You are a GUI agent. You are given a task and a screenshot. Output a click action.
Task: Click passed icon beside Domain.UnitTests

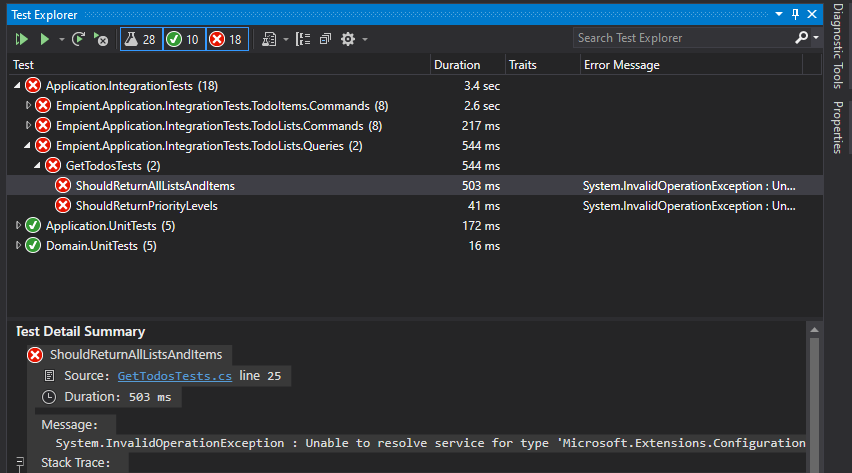tap(33, 246)
